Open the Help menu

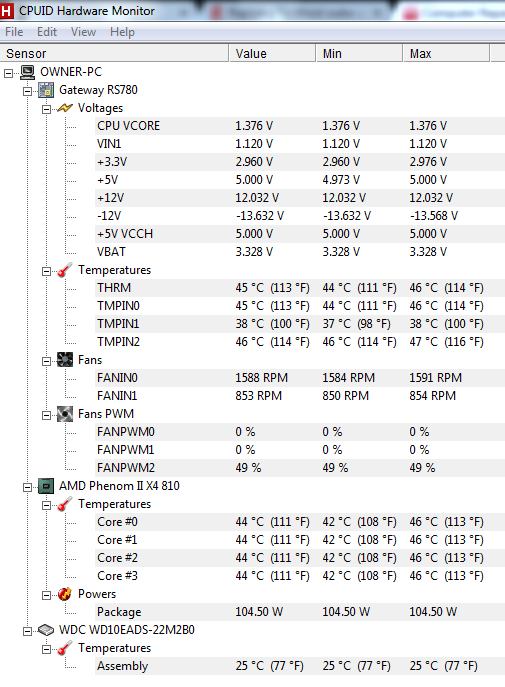(122, 32)
